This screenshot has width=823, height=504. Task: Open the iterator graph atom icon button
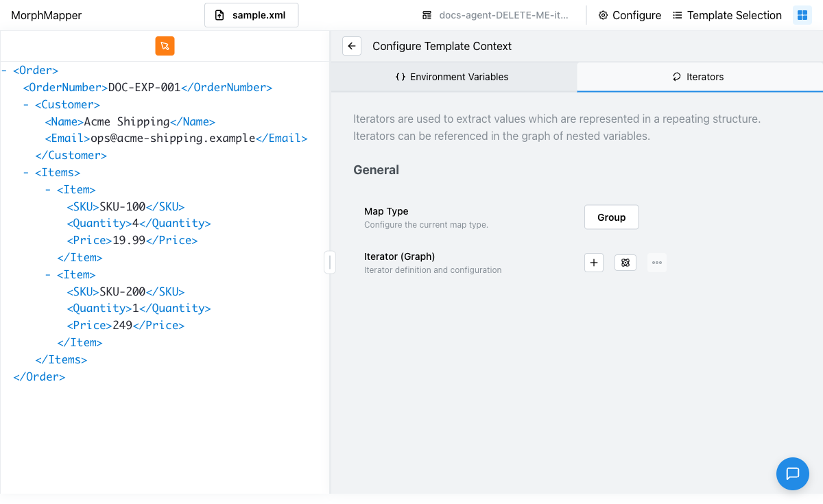pos(625,263)
